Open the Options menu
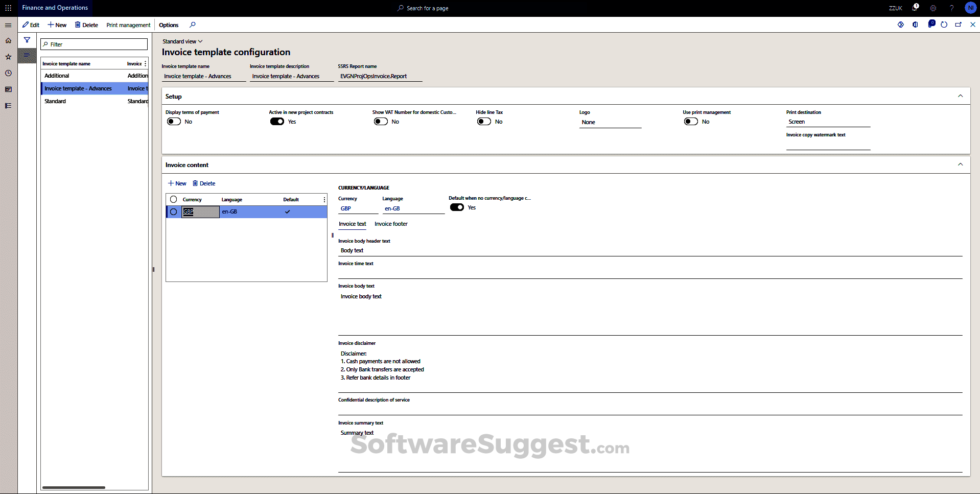Screen dimensions: 980x494 coord(169,25)
